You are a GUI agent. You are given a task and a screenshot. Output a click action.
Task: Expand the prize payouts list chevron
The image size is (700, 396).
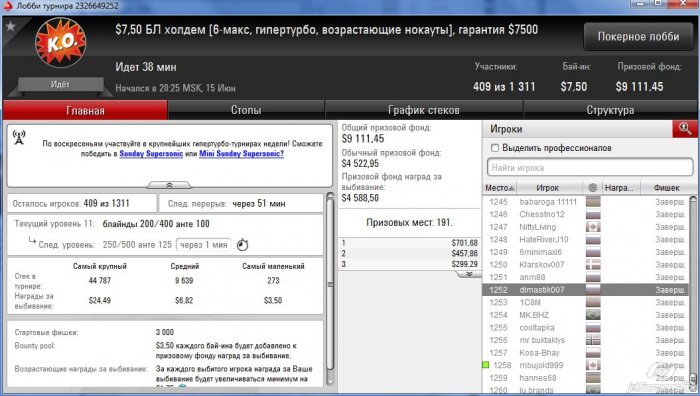point(469,274)
